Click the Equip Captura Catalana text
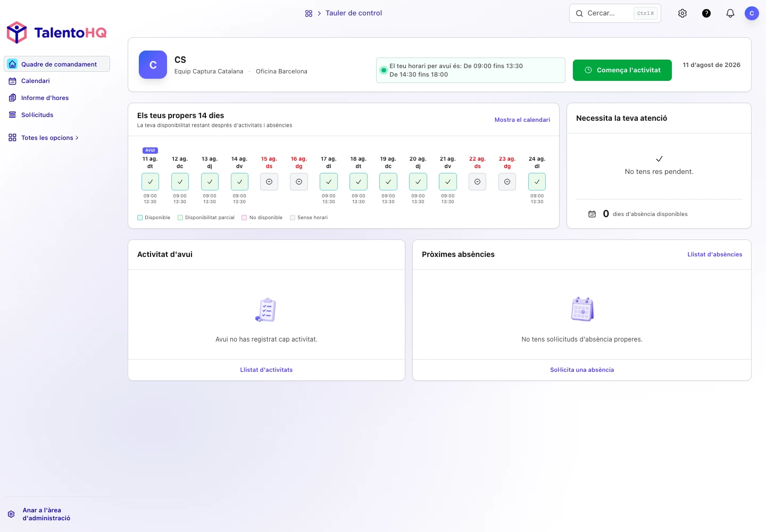Screen dimensions: 766x532 209,71
